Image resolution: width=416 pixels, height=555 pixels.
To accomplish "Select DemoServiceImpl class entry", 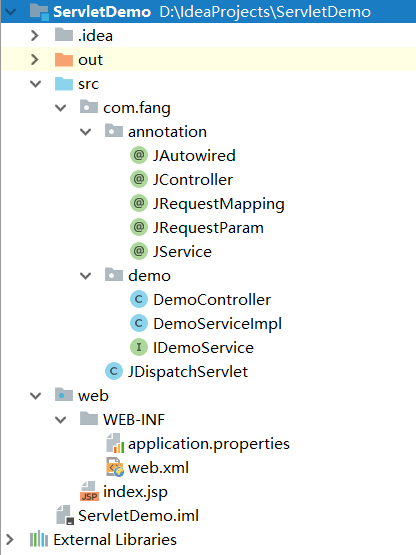I will pos(206,324).
